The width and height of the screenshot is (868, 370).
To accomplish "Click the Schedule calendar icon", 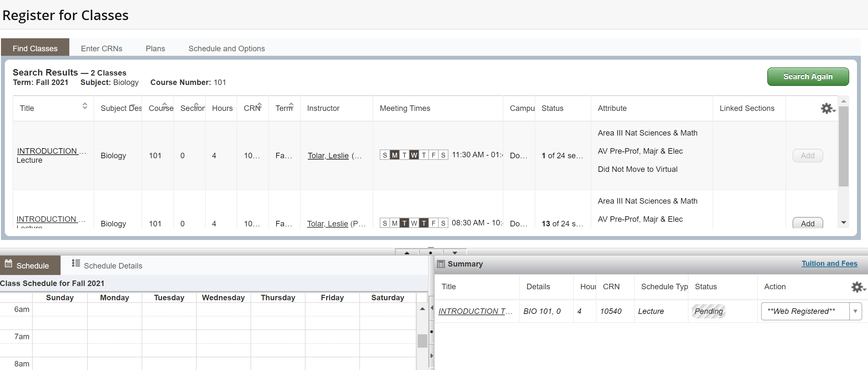I will click(8, 263).
